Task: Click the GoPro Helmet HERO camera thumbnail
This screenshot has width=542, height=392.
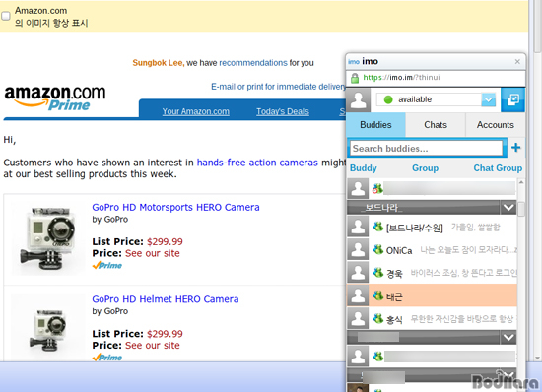Action: tap(47, 328)
